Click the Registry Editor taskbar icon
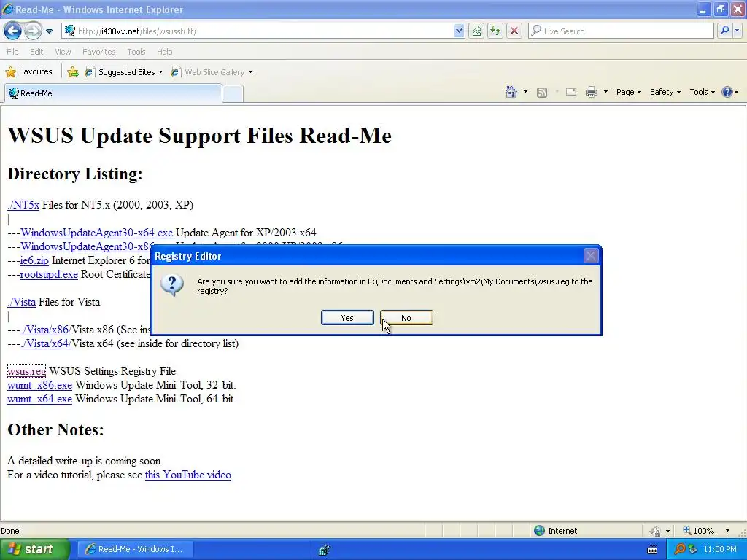The image size is (747, 560). (x=324, y=550)
